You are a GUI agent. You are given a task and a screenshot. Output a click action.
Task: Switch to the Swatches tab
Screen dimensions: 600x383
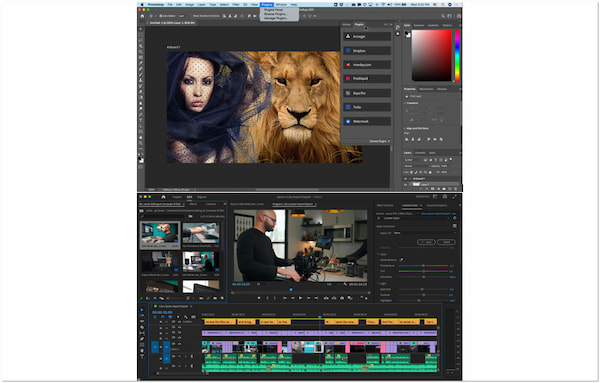[419, 25]
